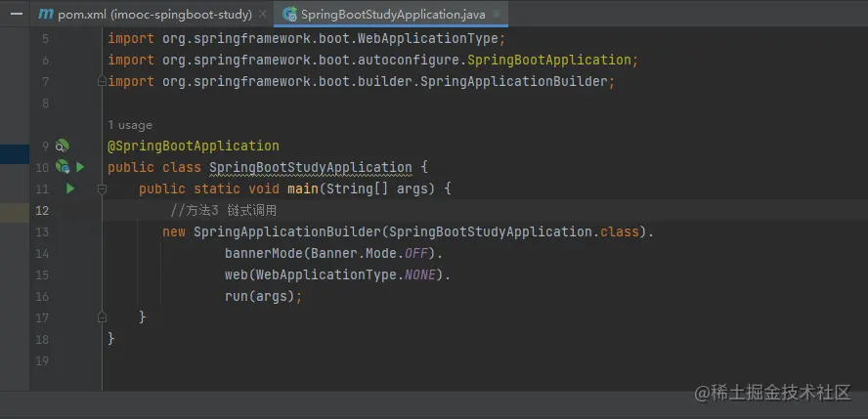
Task: Collapse the main method fold marker on line 11
Action: (x=102, y=189)
